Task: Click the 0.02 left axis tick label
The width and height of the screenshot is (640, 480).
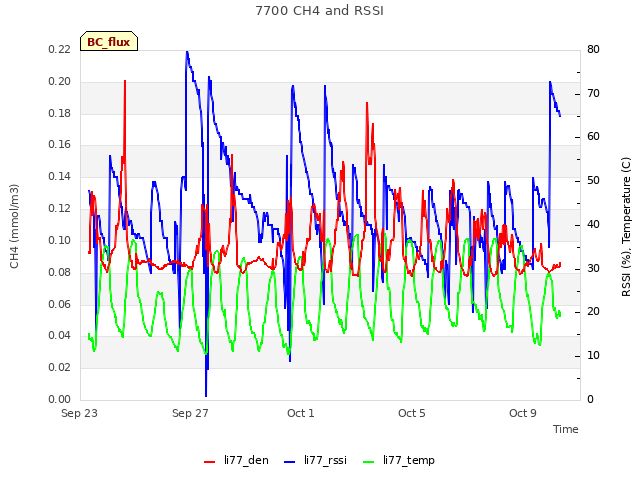Action: point(60,367)
